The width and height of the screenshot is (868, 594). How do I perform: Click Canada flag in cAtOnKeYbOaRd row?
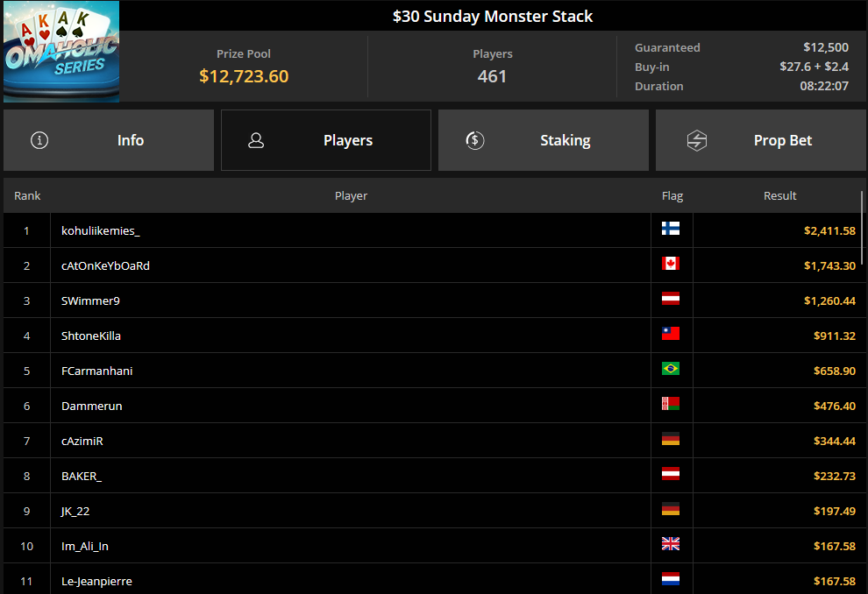[671, 263]
